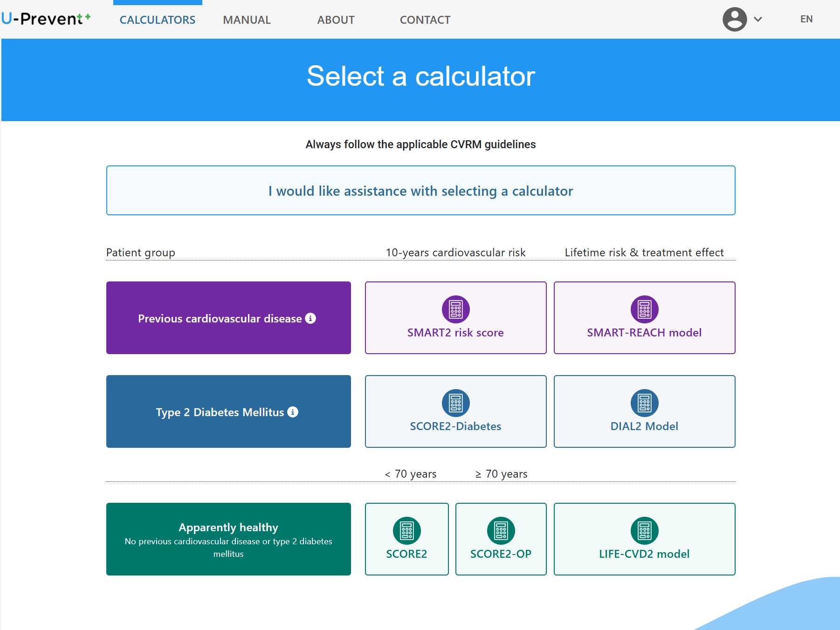Click the U-Prevent logo
This screenshot has height=630, width=840.
pyautogui.click(x=46, y=19)
